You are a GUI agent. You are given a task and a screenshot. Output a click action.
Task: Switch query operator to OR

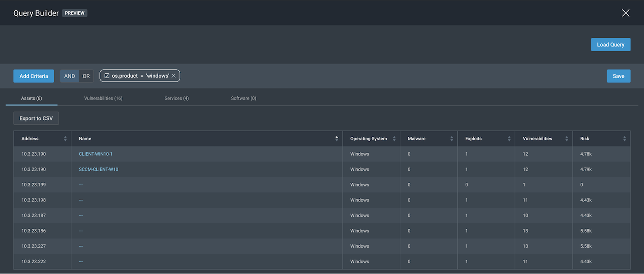86,76
